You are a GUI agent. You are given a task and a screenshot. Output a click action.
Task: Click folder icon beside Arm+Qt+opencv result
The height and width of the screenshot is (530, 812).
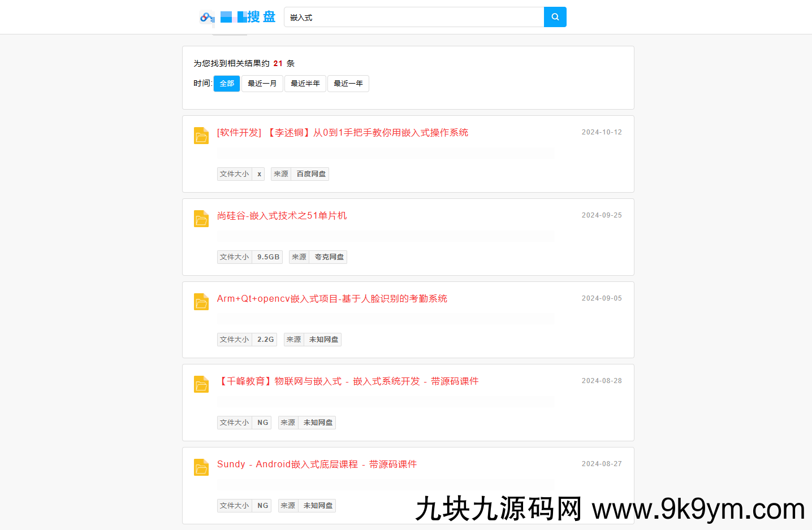201,302
